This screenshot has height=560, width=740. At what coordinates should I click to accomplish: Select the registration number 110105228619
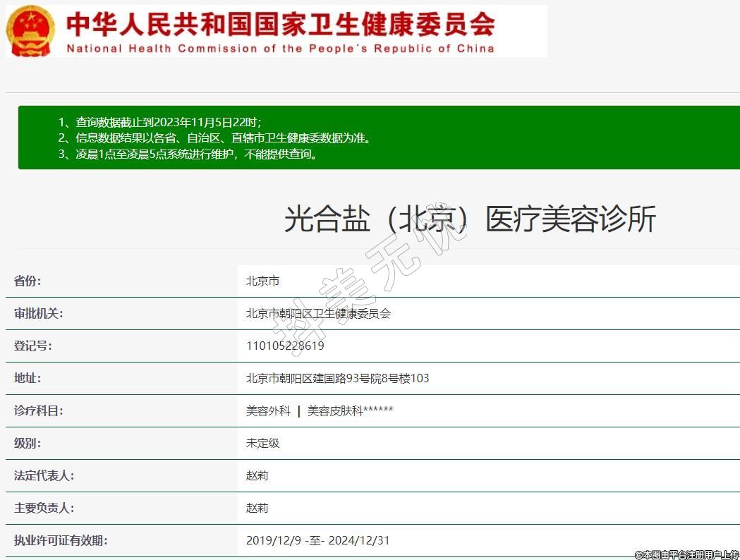(x=285, y=346)
